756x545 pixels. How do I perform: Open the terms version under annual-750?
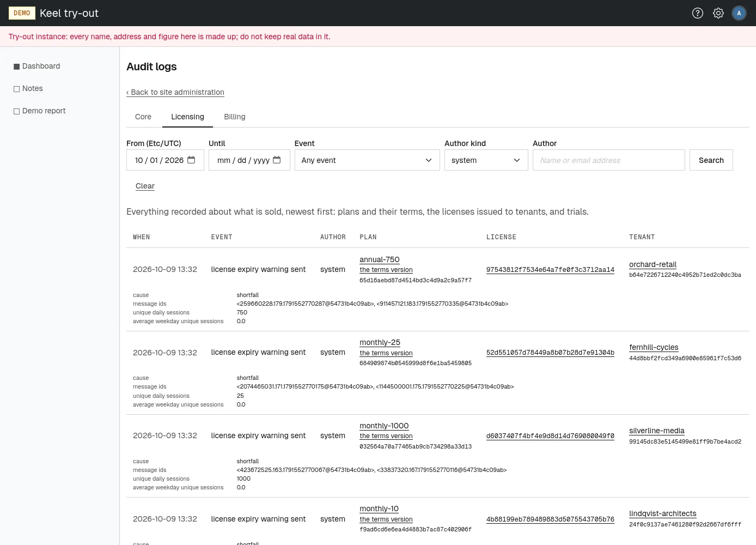tap(386, 270)
